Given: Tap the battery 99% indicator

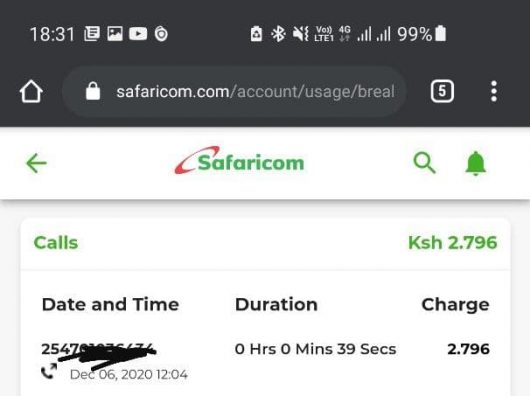Looking at the screenshot, I should coord(421,34).
